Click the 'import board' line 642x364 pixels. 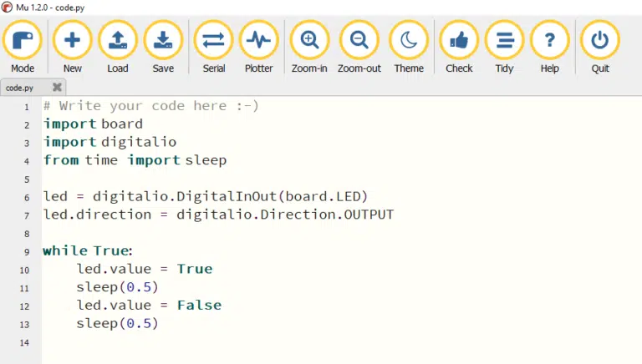coord(94,124)
